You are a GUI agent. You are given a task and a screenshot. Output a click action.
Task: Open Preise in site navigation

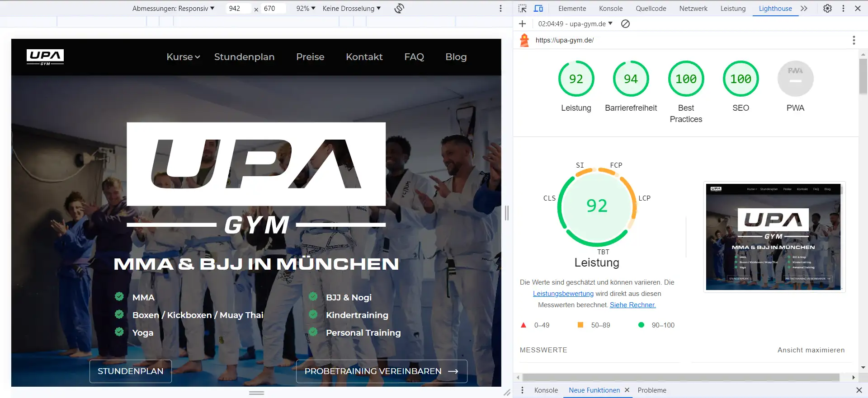(x=310, y=57)
